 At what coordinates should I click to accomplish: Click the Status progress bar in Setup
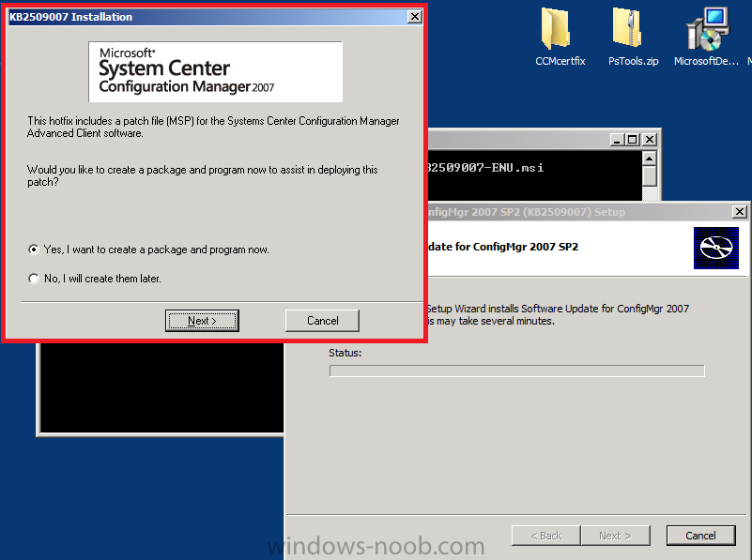(516, 371)
